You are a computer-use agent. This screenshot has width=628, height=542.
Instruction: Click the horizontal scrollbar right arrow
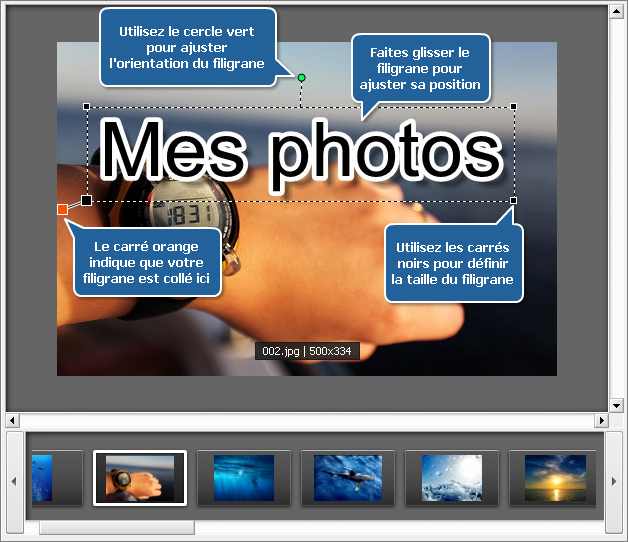(x=602, y=420)
